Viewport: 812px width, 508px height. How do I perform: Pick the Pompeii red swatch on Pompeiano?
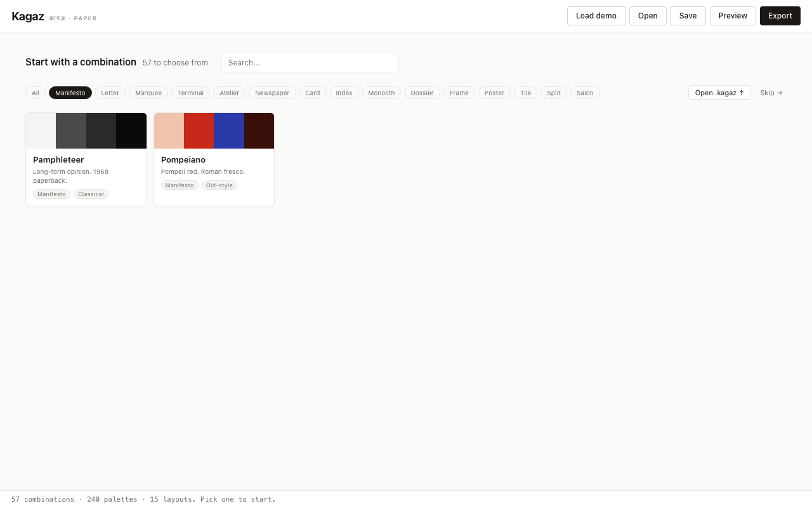(x=199, y=130)
